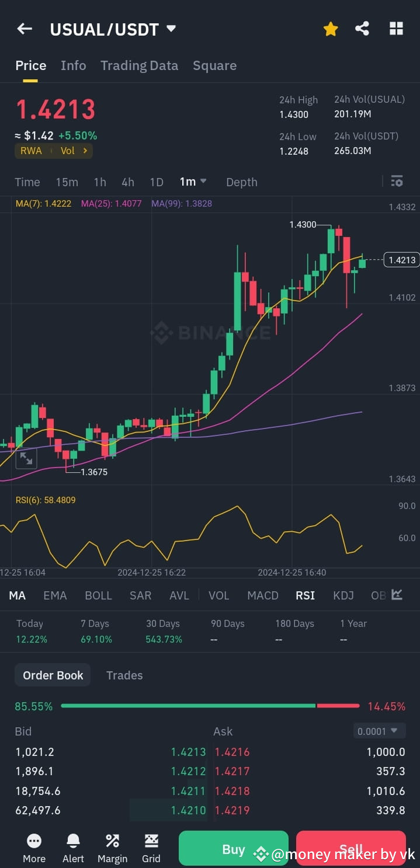Open the 0.0001 price precision dropdown
The image size is (420, 868).
380,731
